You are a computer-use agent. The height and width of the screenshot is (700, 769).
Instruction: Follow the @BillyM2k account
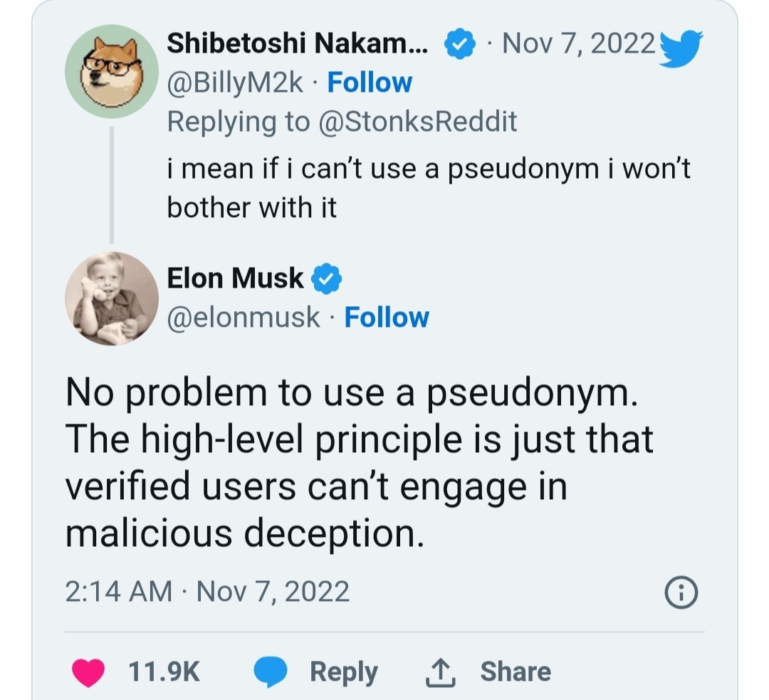click(369, 83)
